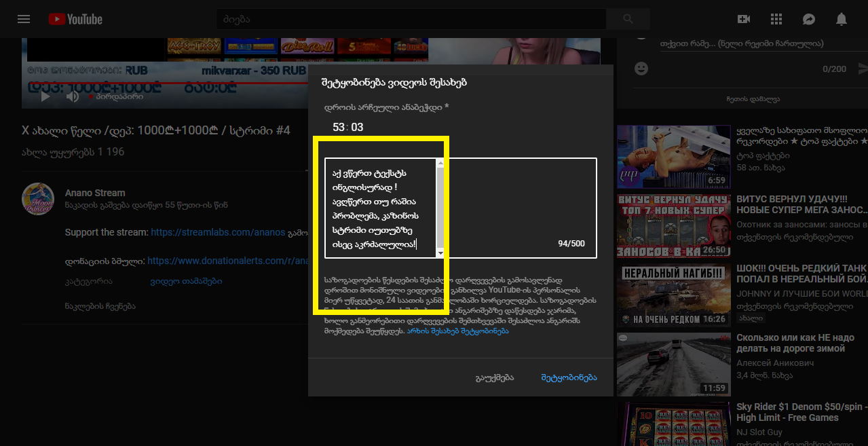Open the 'ვიდეო თამაშები' category link

click(x=186, y=281)
